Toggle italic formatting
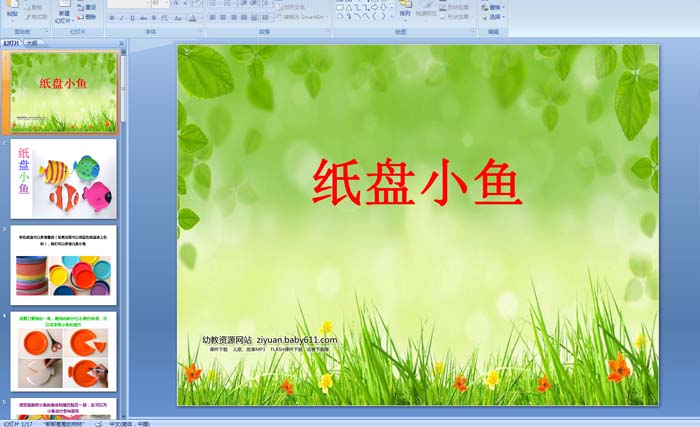Image resolution: width=700 pixels, height=427 pixels. click(121, 18)
